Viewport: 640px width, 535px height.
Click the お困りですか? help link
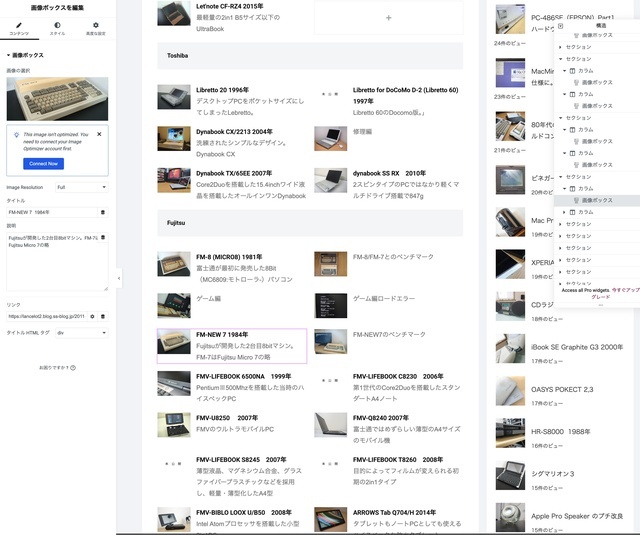coord(57,368)
